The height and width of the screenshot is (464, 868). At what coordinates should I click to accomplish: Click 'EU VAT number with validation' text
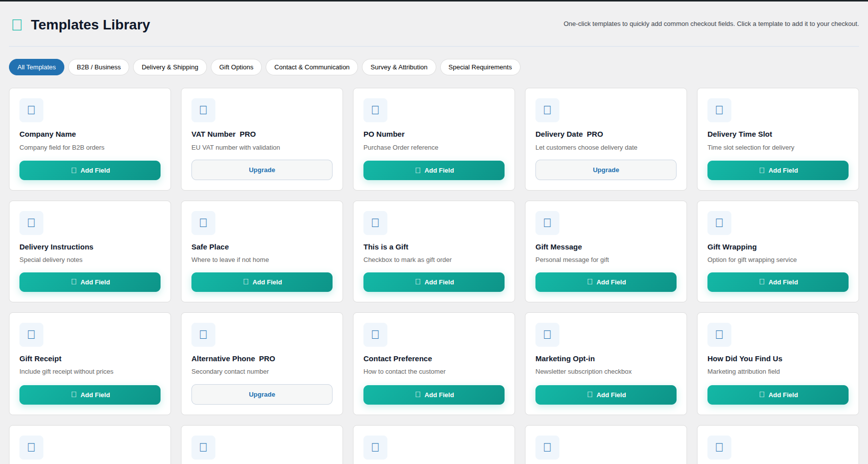pos(236,148)
